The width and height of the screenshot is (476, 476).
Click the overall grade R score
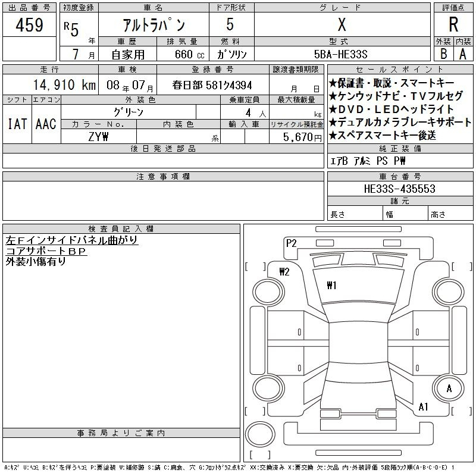453,25
